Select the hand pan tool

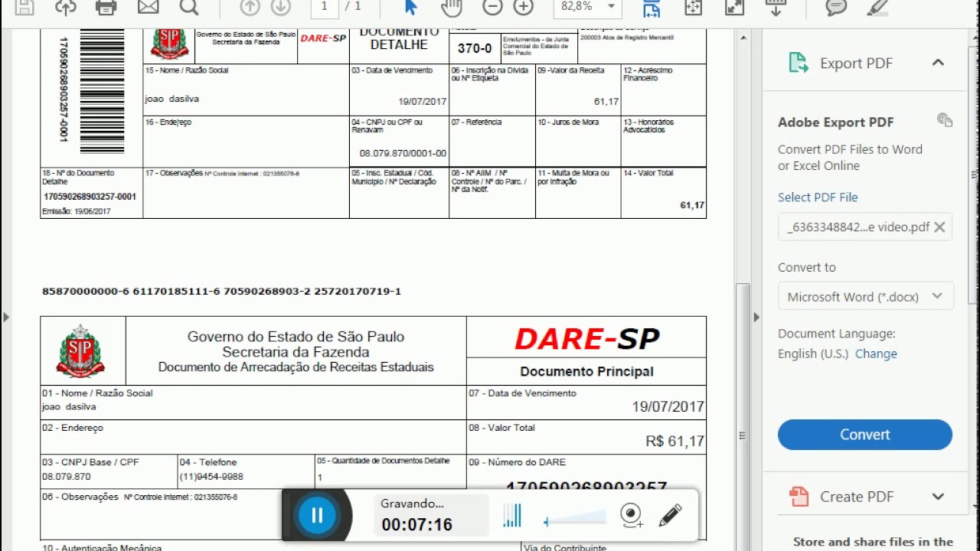click(x=452, y=7)
